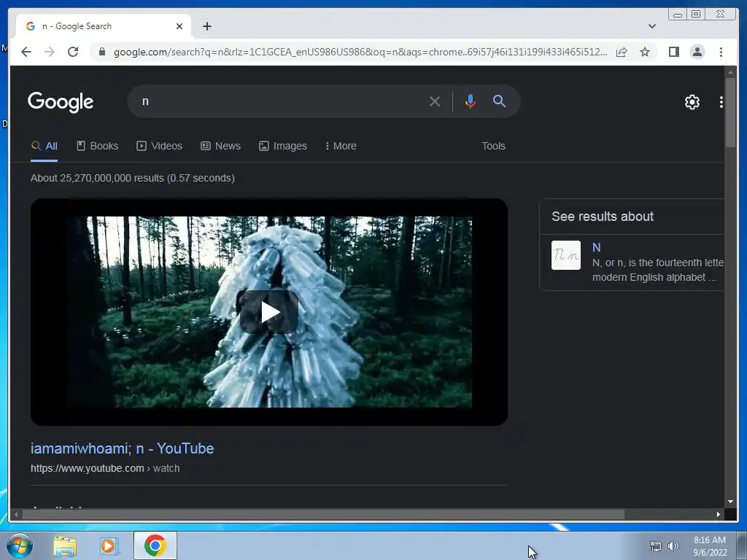Open 'iamamiwhoami; n - YouTube' result link
Viewport: 747px width, 560px height.
point(122,448)
